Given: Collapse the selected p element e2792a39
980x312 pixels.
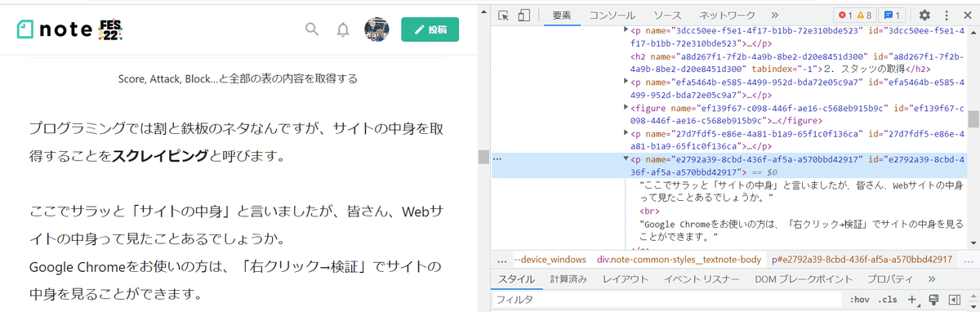Looking at the screenshot, I should [x=626, y=159].
